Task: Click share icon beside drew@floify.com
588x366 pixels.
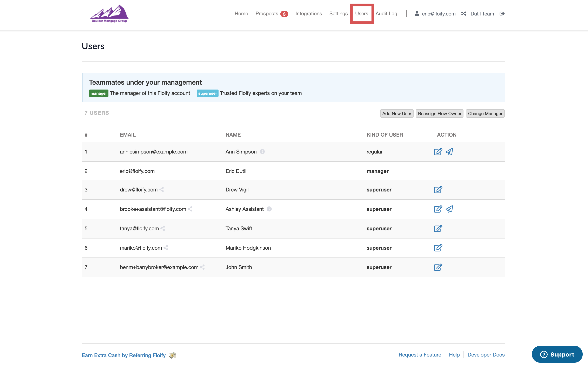Action: [162, 190]
